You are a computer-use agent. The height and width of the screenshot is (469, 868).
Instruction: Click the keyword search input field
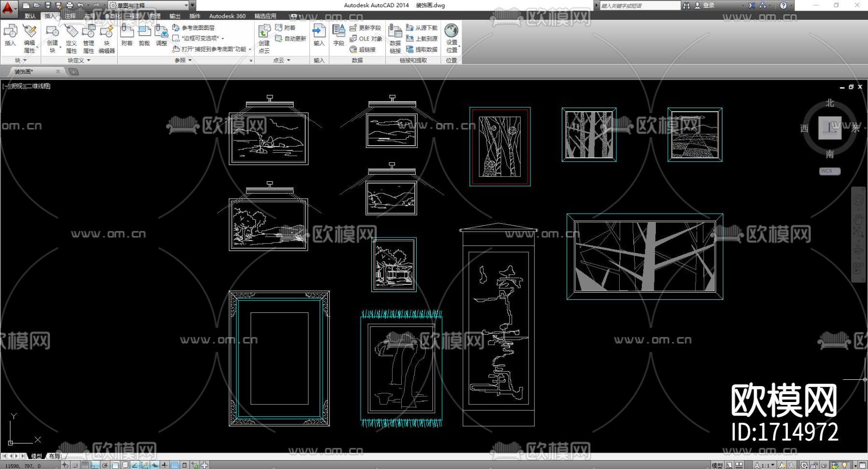tap(639, 5)
